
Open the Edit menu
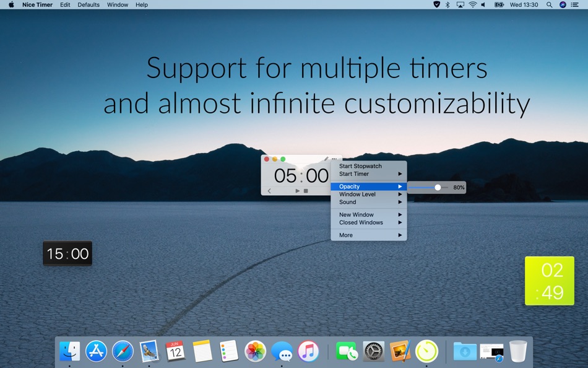point(65,5)
